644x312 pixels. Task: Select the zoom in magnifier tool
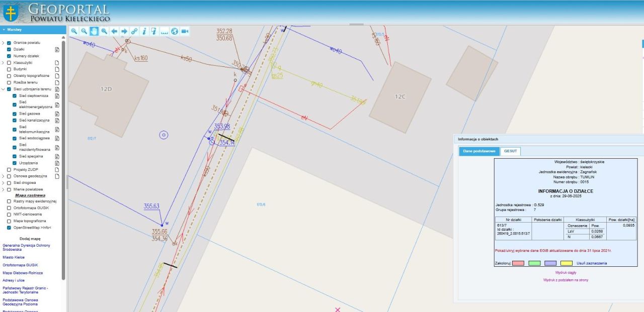click(74, 31)
